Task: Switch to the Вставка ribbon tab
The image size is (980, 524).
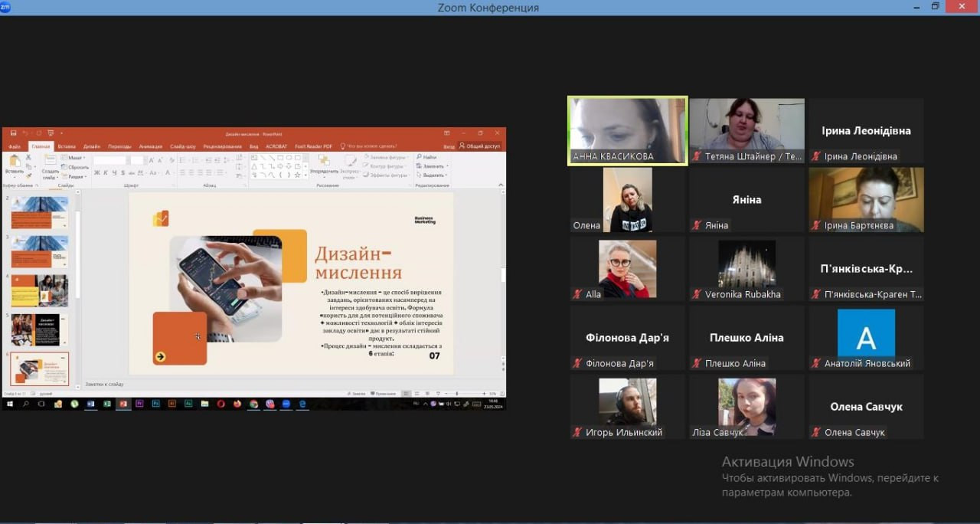Action: pyautogui.click(x=67, y=146)
